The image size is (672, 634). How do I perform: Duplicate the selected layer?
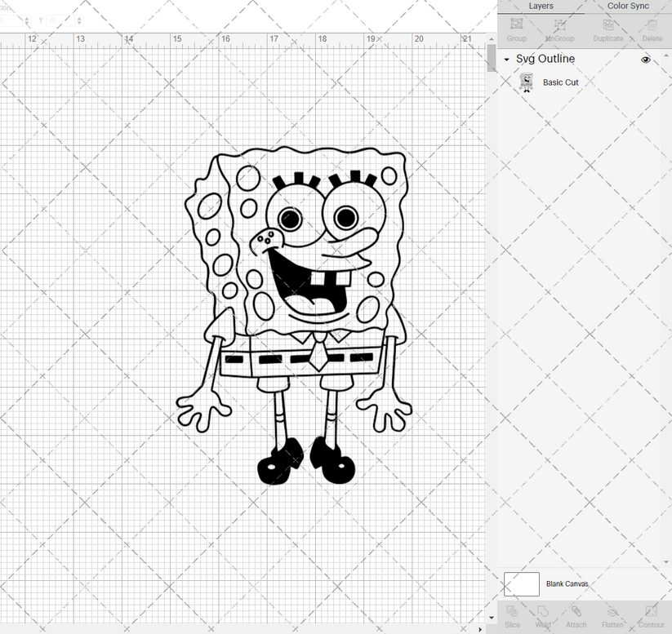point(607,31)
